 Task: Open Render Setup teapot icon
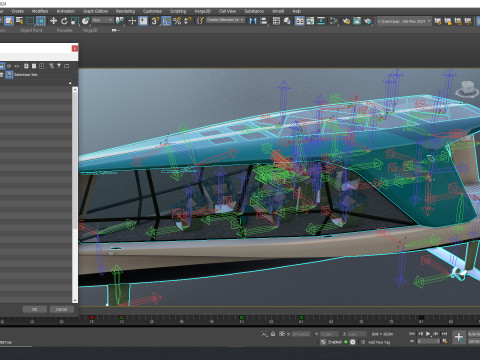click(x=346, y=21)
